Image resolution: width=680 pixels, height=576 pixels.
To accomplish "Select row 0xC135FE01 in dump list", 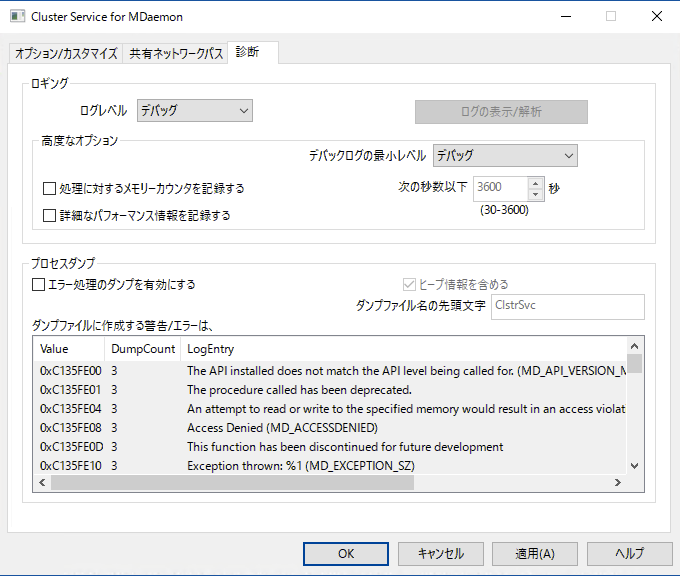I will click(x=330, y=390).
